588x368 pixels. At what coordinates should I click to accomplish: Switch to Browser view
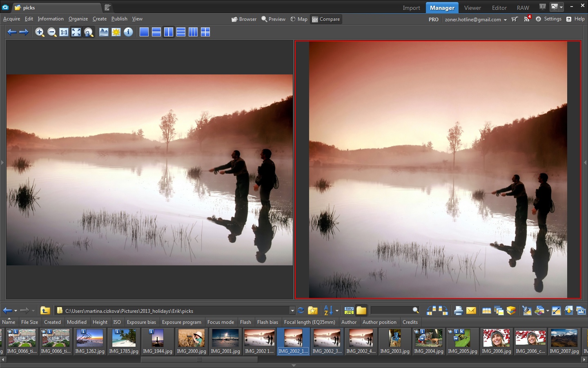244,19
